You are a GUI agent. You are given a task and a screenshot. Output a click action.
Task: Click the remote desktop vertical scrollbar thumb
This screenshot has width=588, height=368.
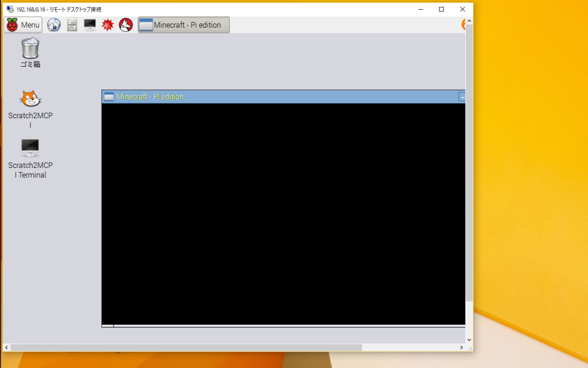coord(469,163)
